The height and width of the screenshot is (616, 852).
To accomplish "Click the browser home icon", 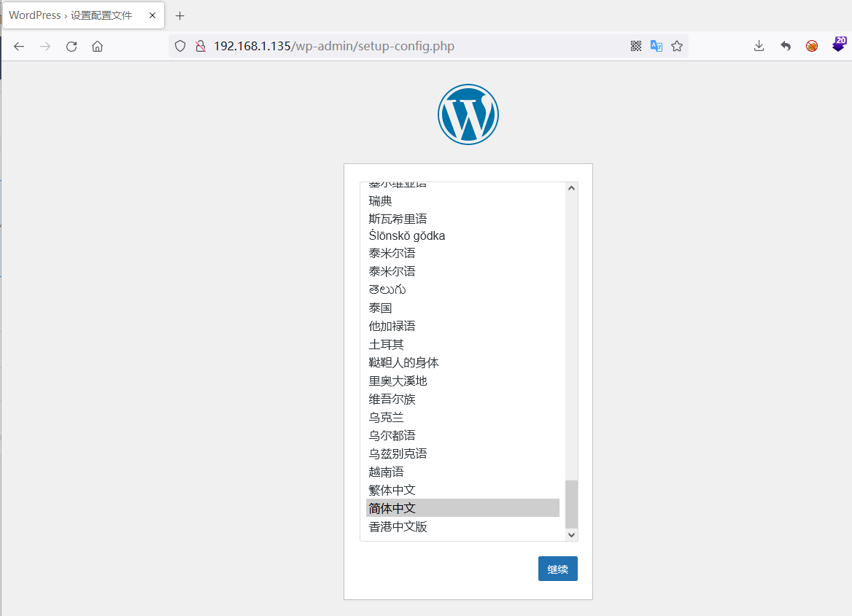I will coord(98,45).
